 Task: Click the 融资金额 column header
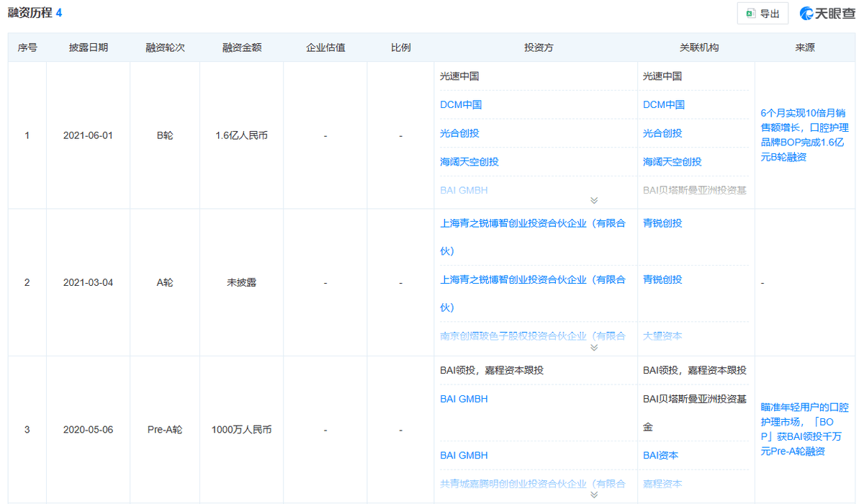click(x=242, y=48)
